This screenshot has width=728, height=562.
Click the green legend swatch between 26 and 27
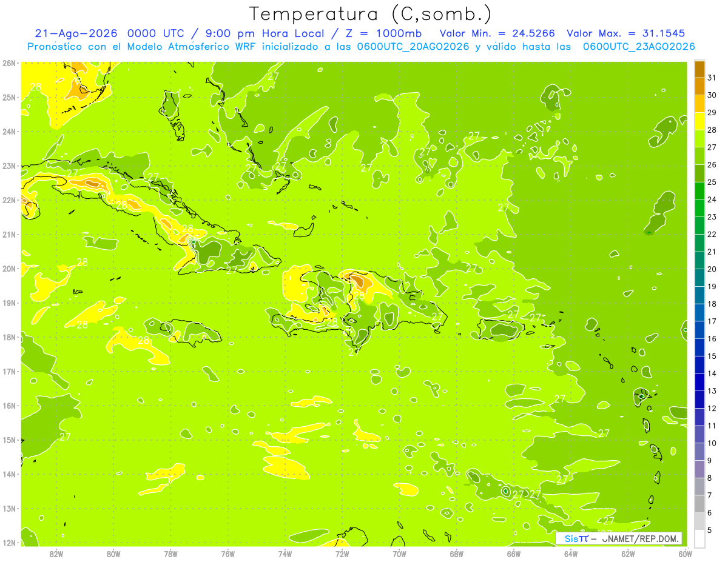(699, 156)
